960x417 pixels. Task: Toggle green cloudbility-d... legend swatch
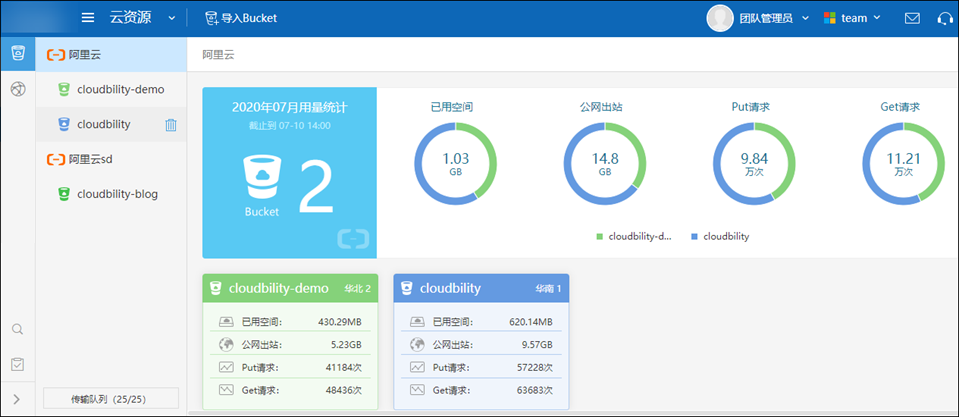coord(599,236)
